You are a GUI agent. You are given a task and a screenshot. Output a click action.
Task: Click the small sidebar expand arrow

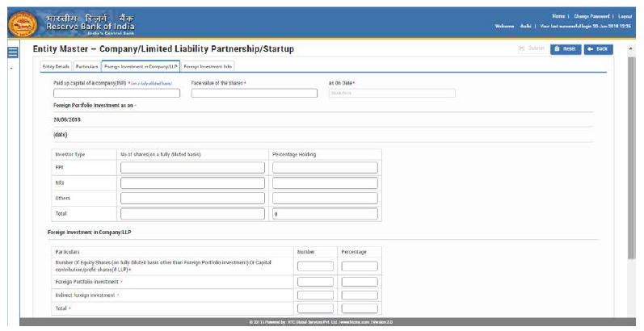[x=11, y=69]
